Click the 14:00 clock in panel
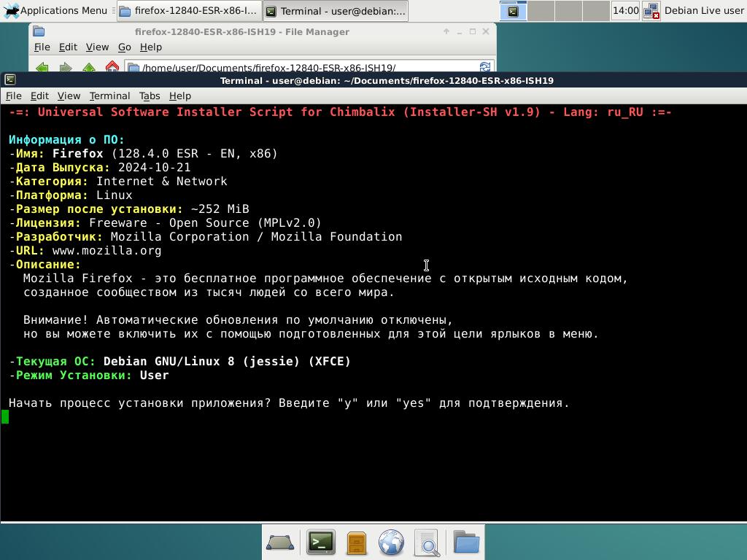Image resolution: width=747 pixels, height=560 pixels. coord(625,10)
